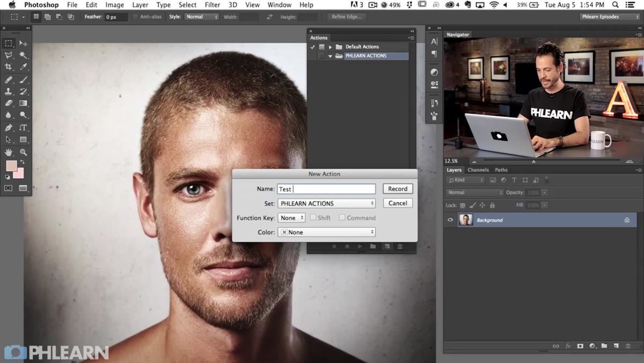Select the Rectangle shape tool
The width and height of the screenshot is (644, 363).
tap(23, 140)
